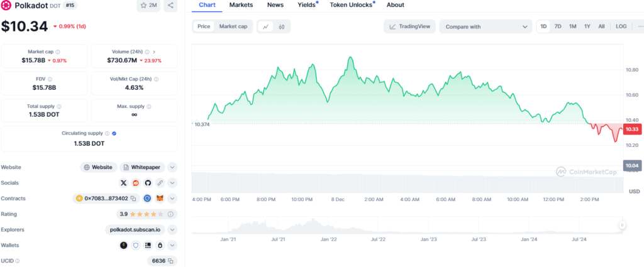Click the arrow next to Volume (24h)
The image size is (644, 267).
coord(154,52)
